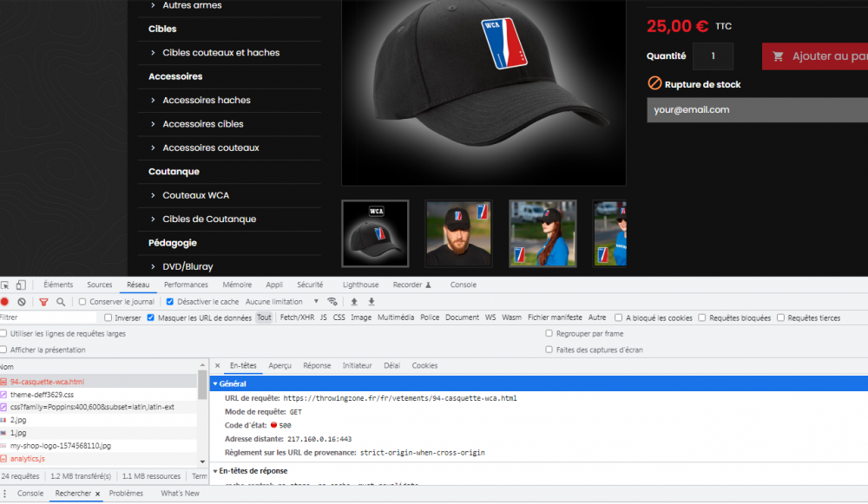Toggle the red filter funnel icon

click(x=43, y=302)
